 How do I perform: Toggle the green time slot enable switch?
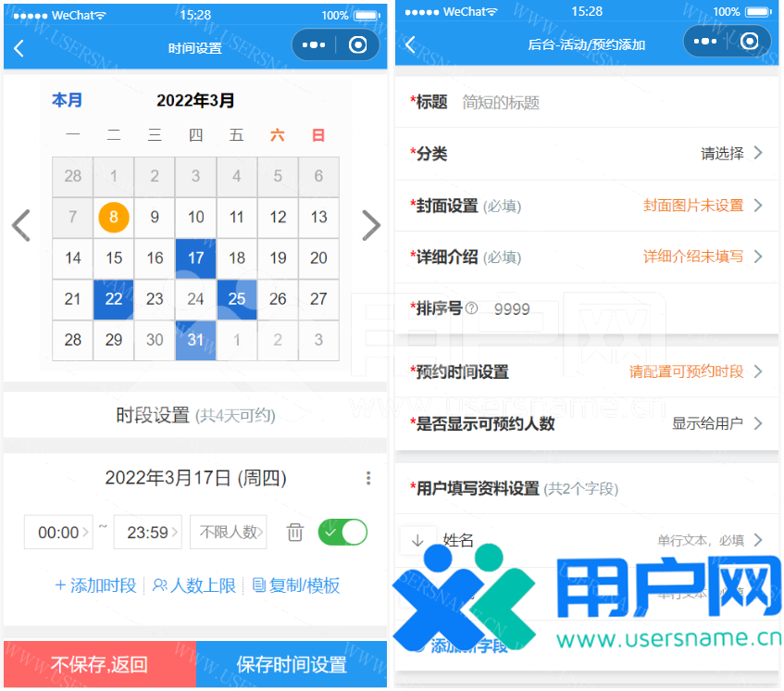[342, 532]
